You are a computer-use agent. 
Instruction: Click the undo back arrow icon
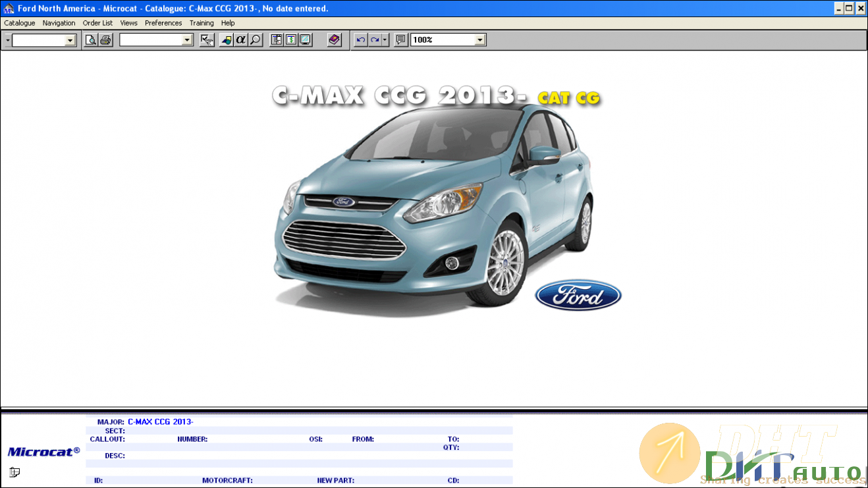point(360,40)
